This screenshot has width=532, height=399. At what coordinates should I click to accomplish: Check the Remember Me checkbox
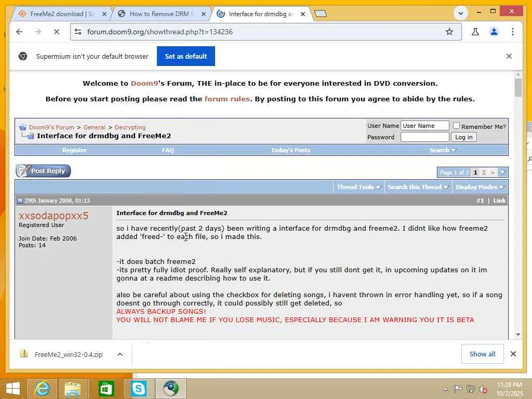click(456, 126)
